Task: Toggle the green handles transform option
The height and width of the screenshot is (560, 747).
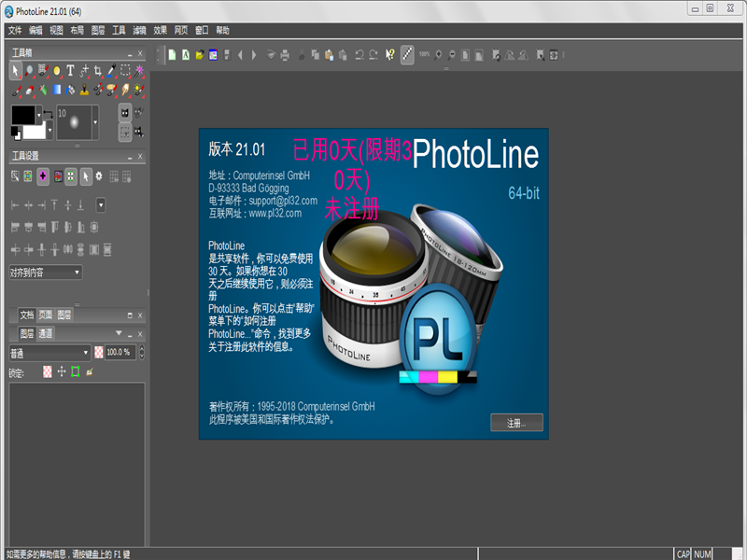Action: pos(71,176)
